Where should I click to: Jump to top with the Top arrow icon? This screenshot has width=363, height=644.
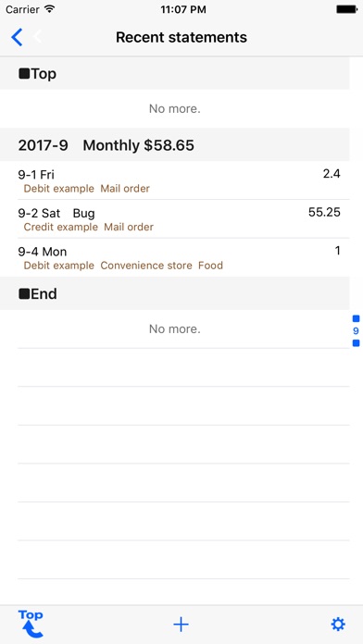[31, 625]
